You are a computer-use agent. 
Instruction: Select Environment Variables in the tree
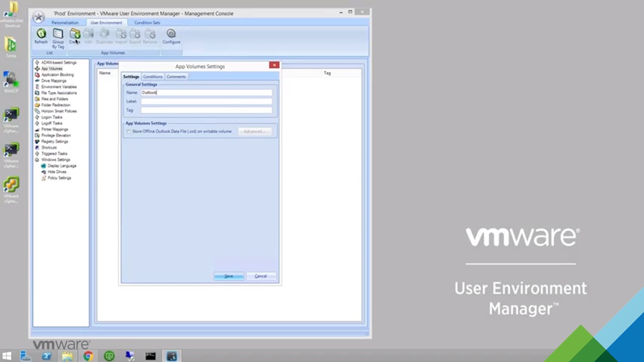point(59,86)
